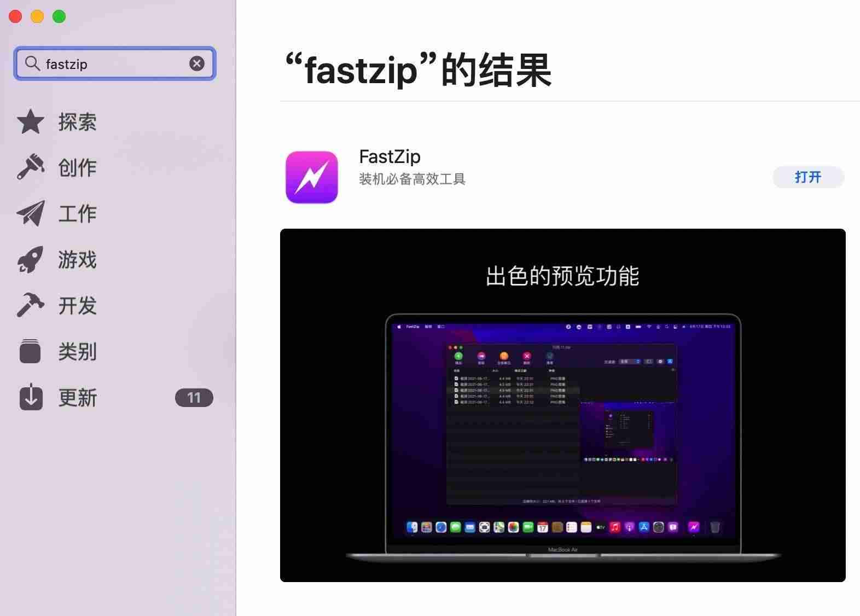Maximize window with green button
Image resolution: width=860 pixels, height=616 pixels.
click(59, 16)
